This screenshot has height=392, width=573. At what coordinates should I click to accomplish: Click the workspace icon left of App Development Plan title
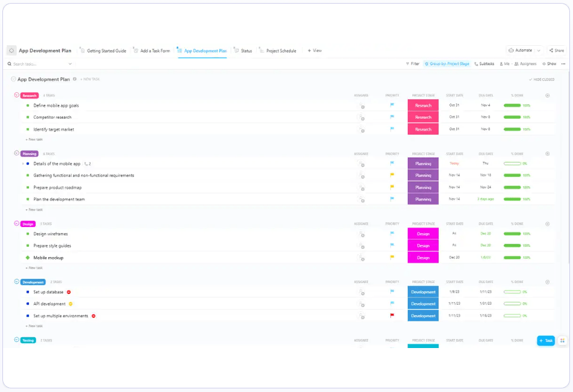pyautogui.click(x=11, y=51)
